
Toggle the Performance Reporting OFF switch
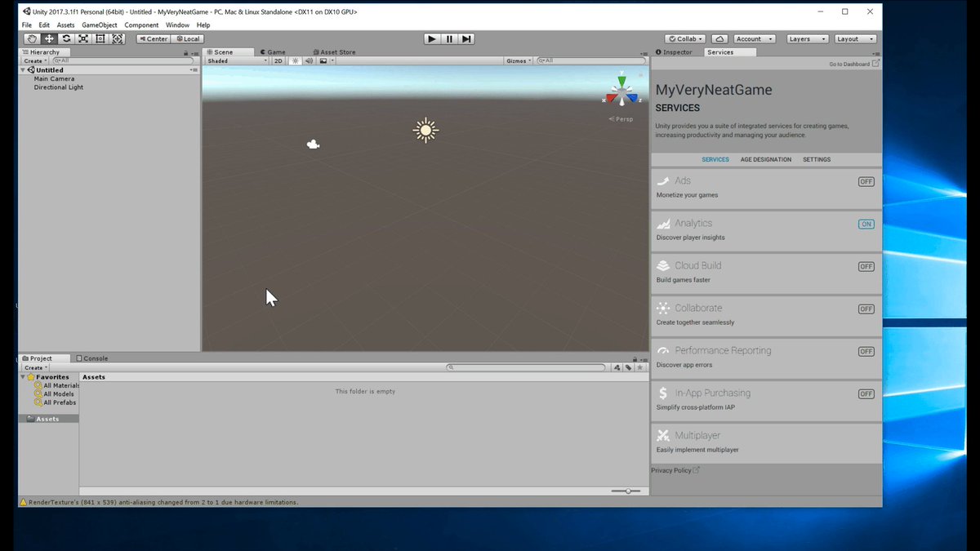point(866,351)
